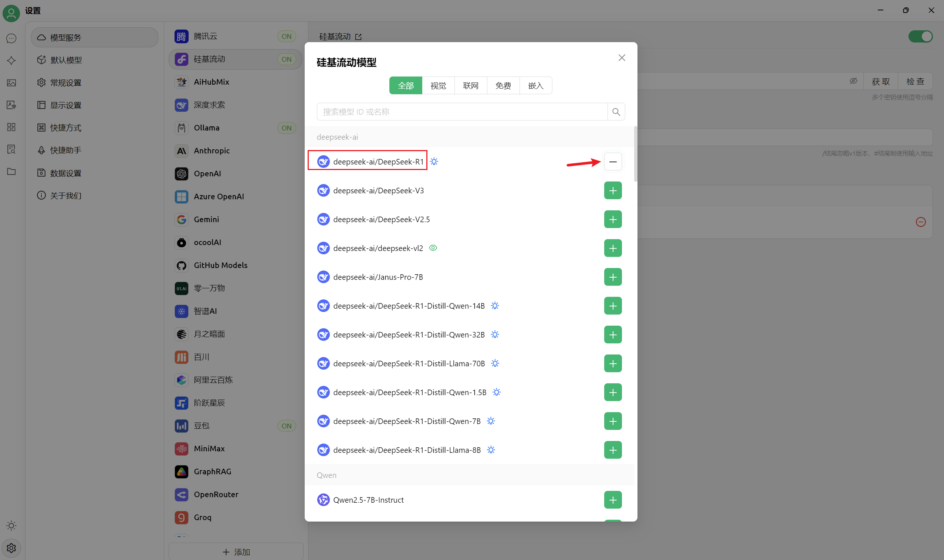Add the deepseek-ai/DeepSeek-V3 model

[x=613, y=191]
